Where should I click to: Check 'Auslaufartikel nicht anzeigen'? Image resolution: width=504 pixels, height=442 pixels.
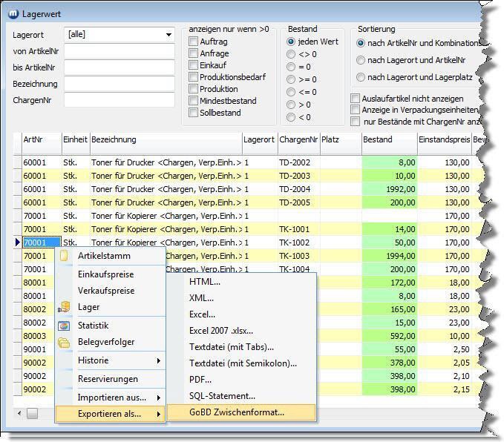coord(356,99)
